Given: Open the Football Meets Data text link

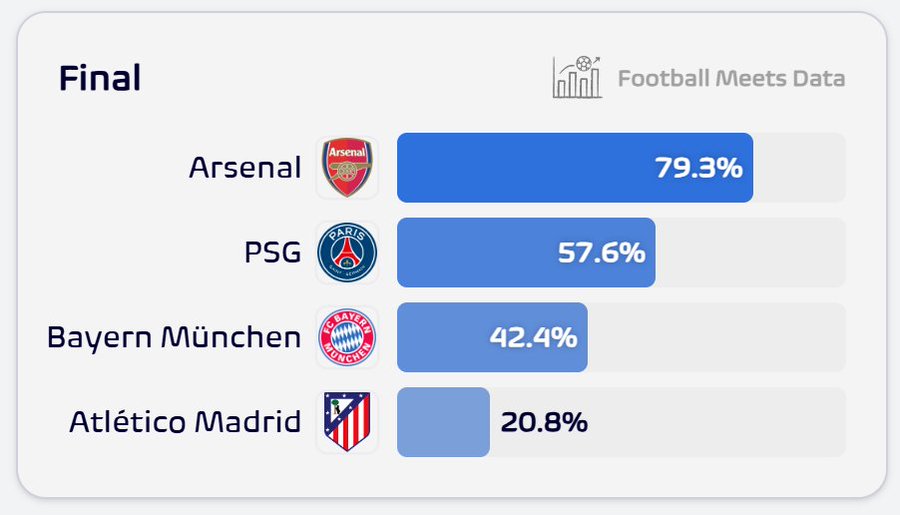Looking at the screenshot, I should click(x=731, y=78).
